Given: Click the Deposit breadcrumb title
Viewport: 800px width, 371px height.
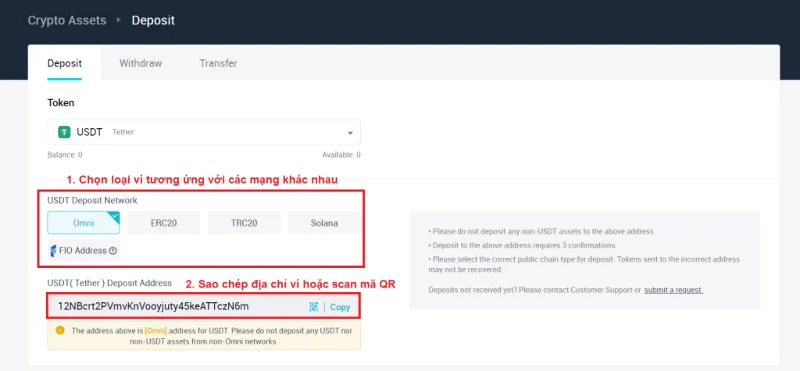Looking at the screenshot, I should (x=153, y=20).
